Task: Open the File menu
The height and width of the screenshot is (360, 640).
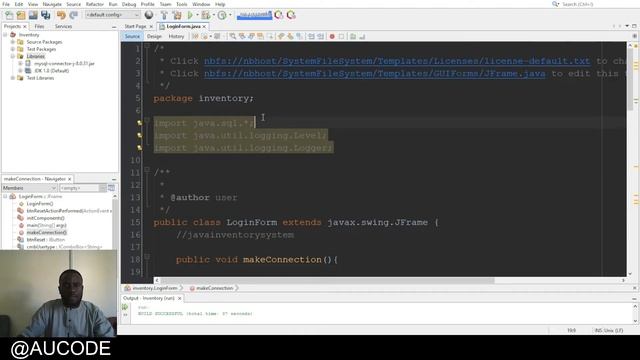Action: 6,4
